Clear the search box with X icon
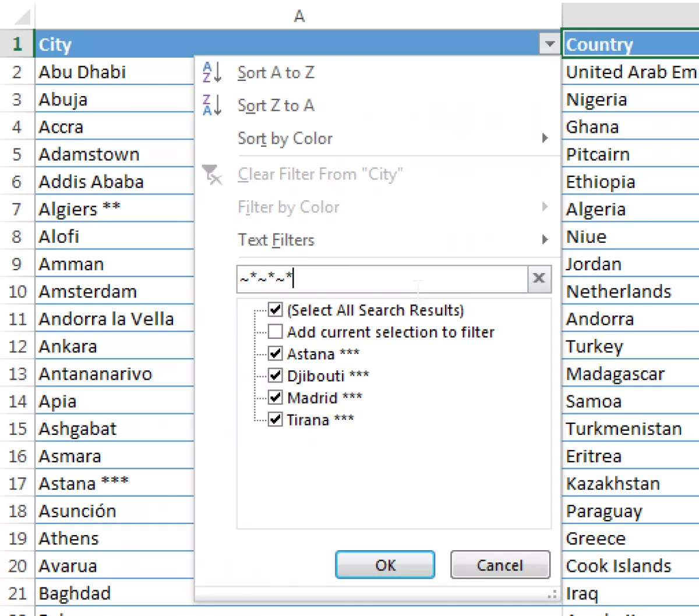 click(539, 279)
